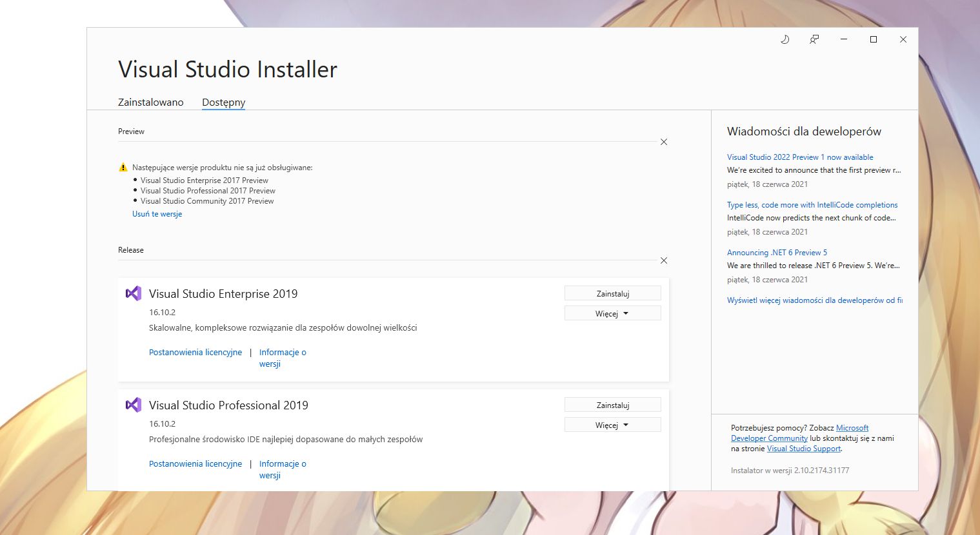The image size is (980, 535).
Task: Open the feedback icon in title bar
Action: pyautogui.click(x=814, y=39)
